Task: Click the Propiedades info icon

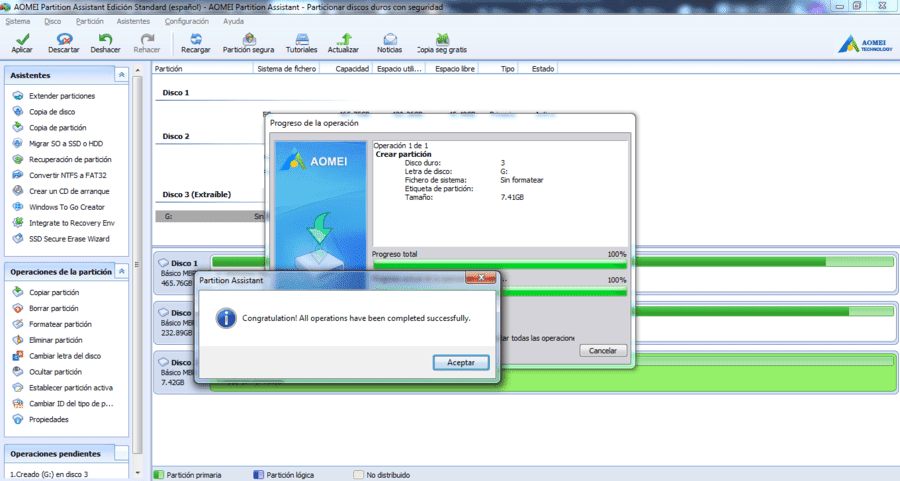Action: point(18,420)
